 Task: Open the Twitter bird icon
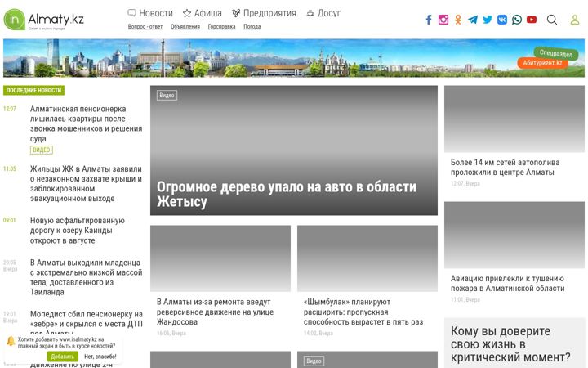[488, 20]
